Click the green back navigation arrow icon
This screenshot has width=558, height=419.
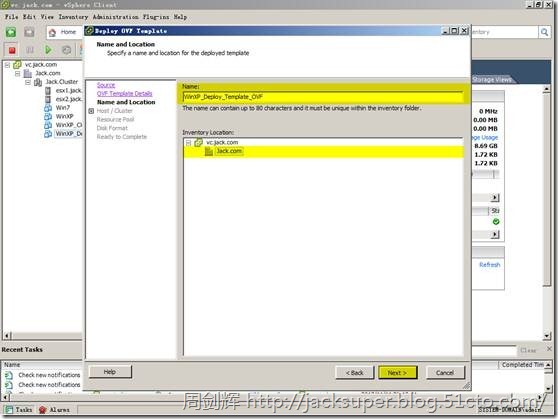pos(11,32)
